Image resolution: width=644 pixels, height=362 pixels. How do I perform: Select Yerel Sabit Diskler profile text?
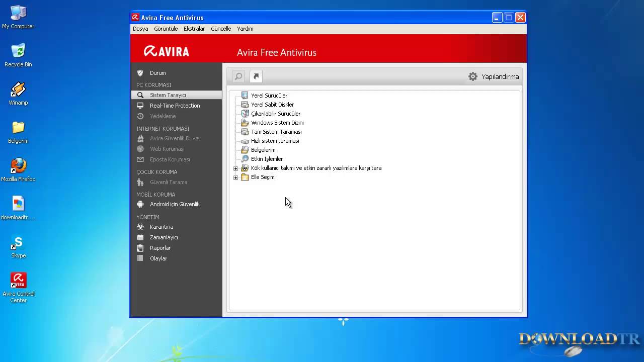point(272,105)
